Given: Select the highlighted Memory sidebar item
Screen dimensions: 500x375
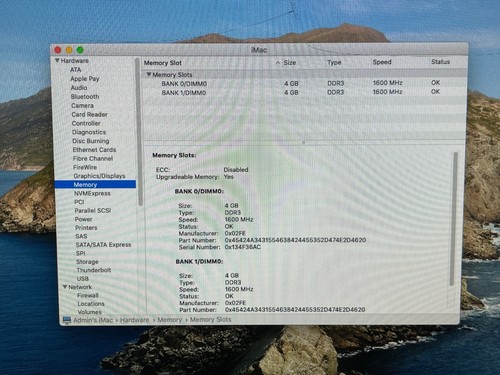Looking at the screenshot, I should 95,184.
